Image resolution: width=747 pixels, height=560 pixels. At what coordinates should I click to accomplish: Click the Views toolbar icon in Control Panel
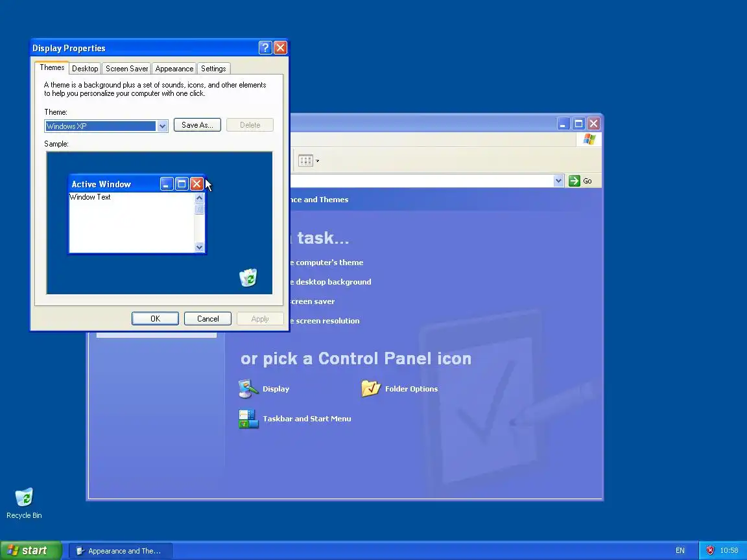(x=305, y=161)
